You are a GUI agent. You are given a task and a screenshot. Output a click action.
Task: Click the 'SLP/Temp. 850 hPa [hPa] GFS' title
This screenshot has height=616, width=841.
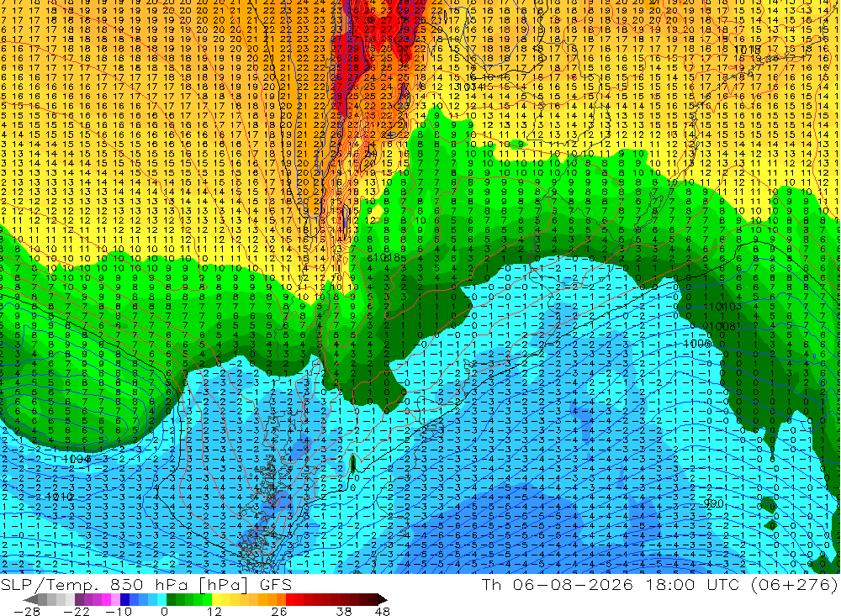(146, 585)
